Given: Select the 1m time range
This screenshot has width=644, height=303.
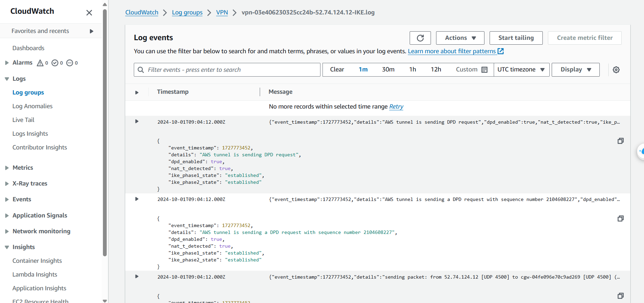Looking at the screenshot, I should click(x=363, y=70).
